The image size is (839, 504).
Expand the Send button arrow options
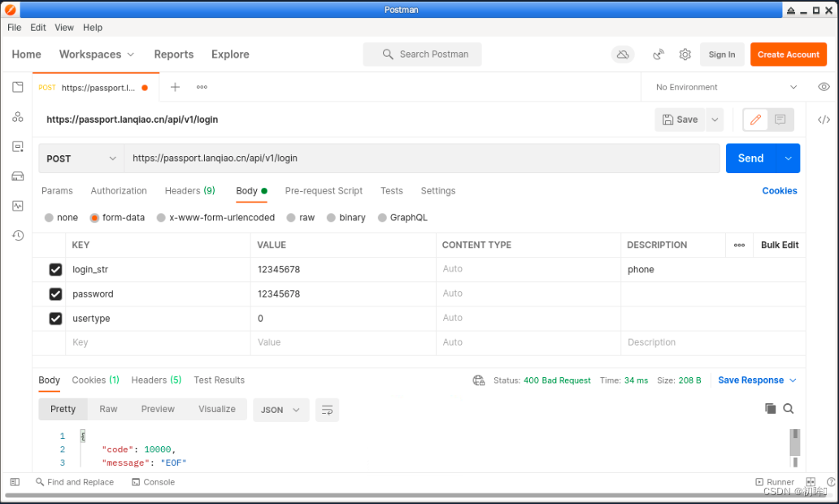788,159
